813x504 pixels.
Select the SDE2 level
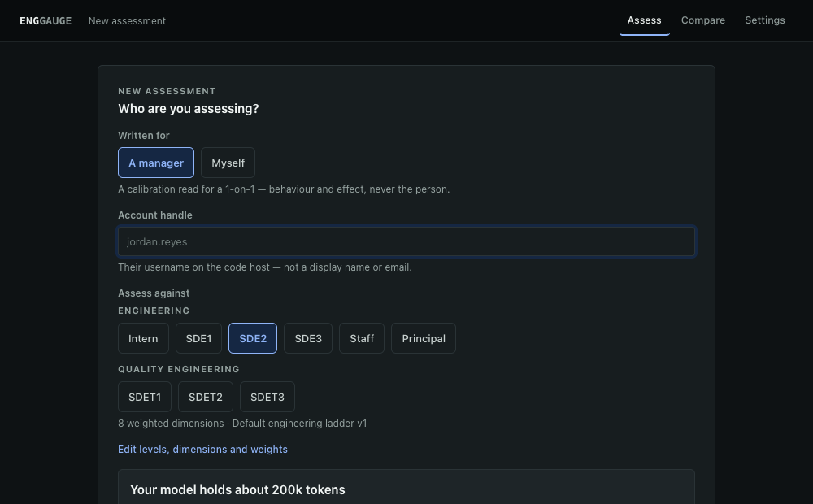click(253, 339)
